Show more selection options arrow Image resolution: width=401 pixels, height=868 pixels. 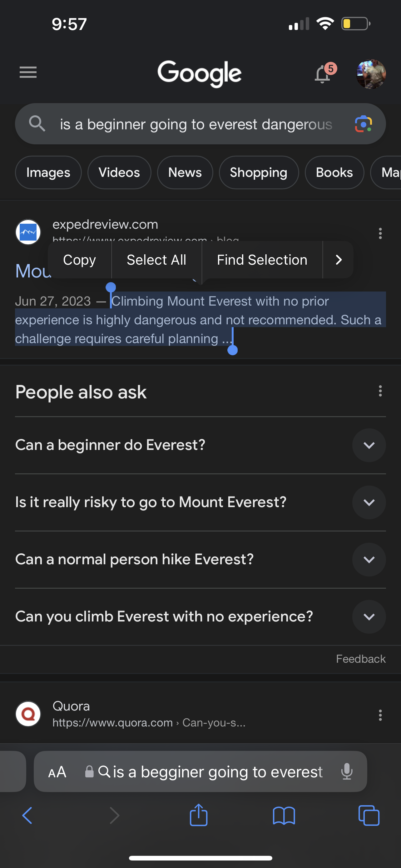[338, 260]
